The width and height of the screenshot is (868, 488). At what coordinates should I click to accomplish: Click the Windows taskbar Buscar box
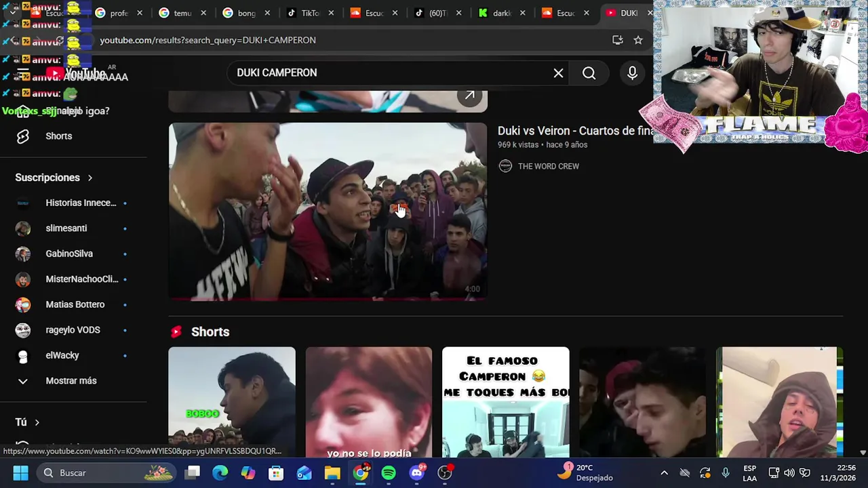point(106,472)
